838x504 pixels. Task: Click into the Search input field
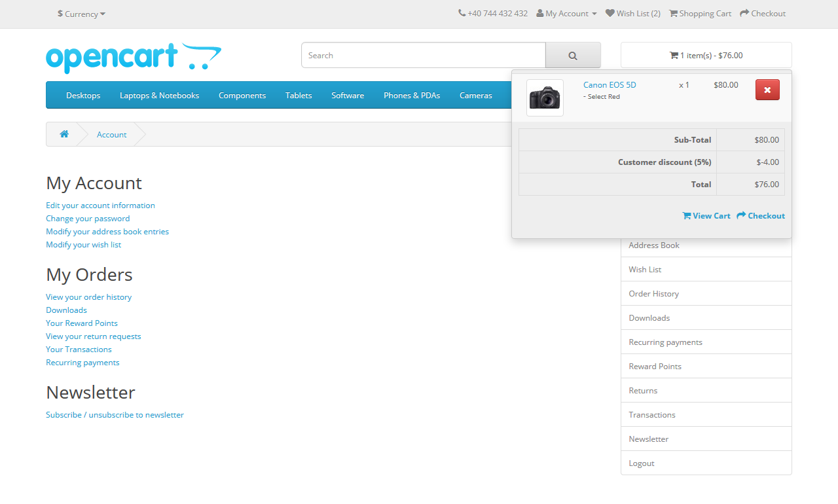tap(424, 56)
